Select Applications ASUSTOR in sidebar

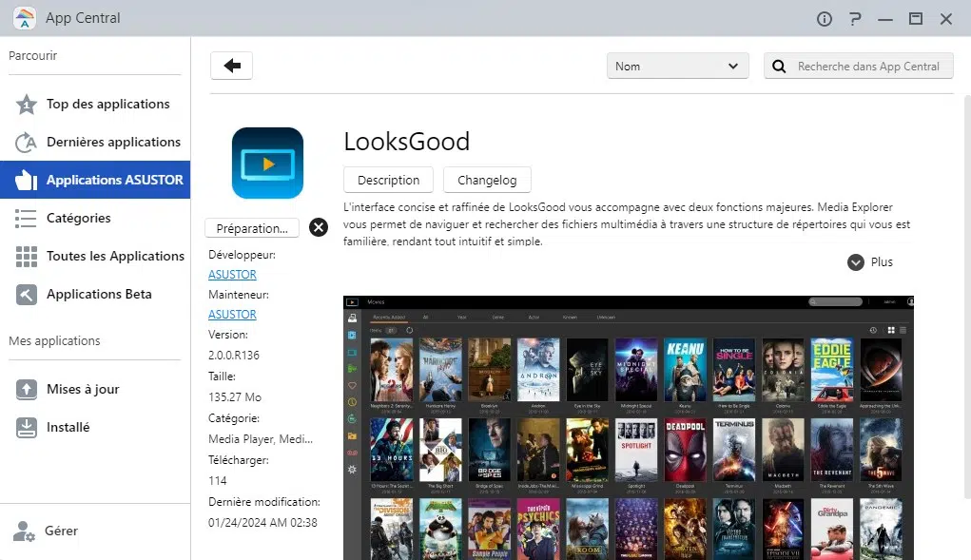95,180
